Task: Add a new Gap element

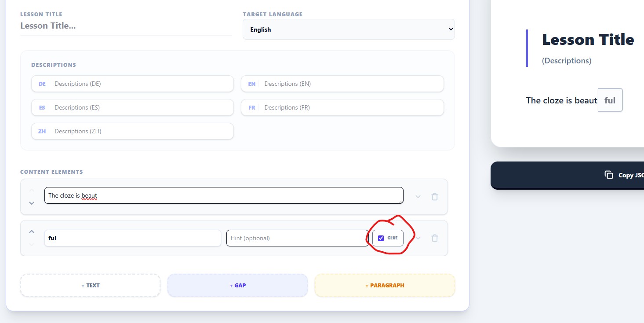Action: [x=237, y=285]
